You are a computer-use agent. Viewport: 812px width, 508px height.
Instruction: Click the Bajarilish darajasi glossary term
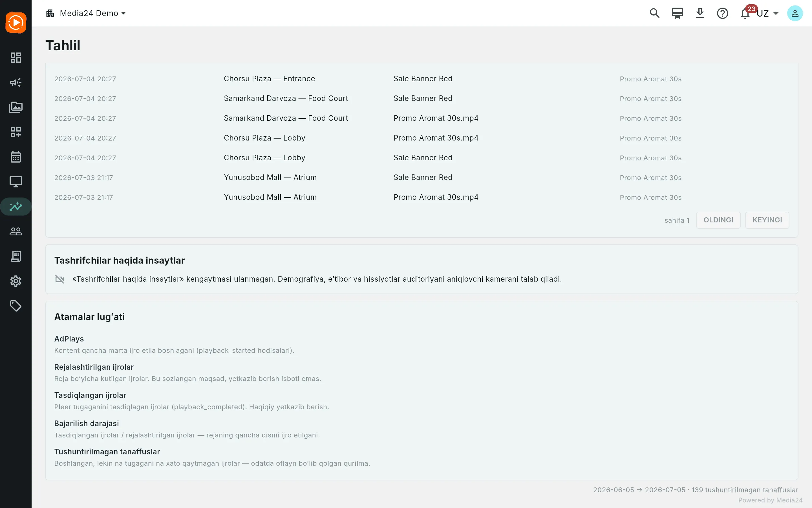click(x=87, y=423)
